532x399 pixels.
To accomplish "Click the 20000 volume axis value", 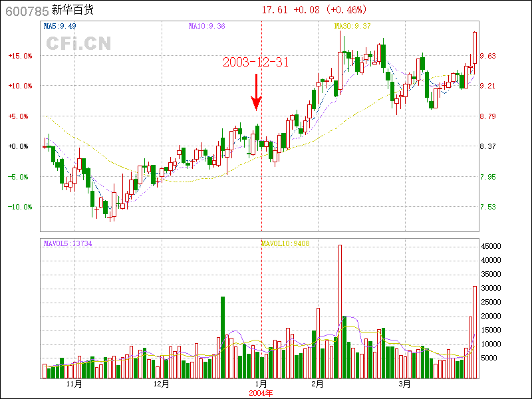I will pos(491,317).
